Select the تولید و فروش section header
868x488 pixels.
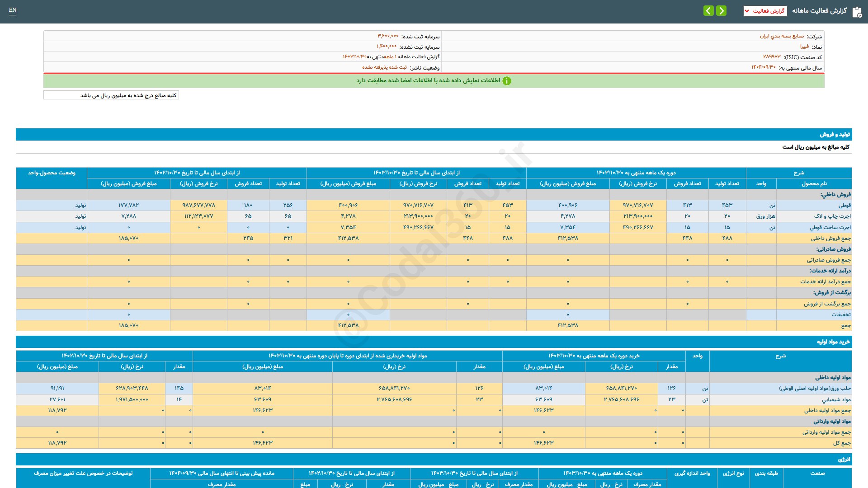click(x=835, y=135)
